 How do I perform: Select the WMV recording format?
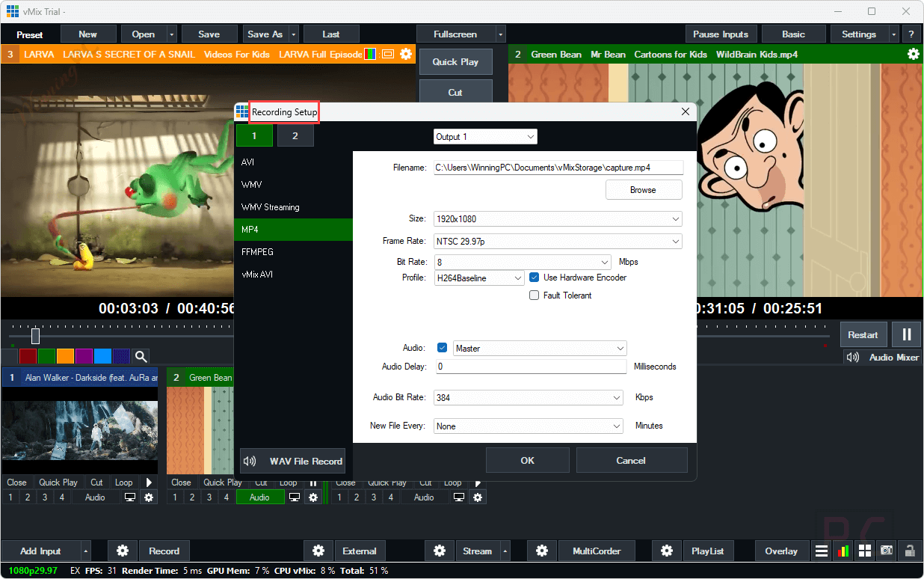pyautogui.click(x=293, y=185)
